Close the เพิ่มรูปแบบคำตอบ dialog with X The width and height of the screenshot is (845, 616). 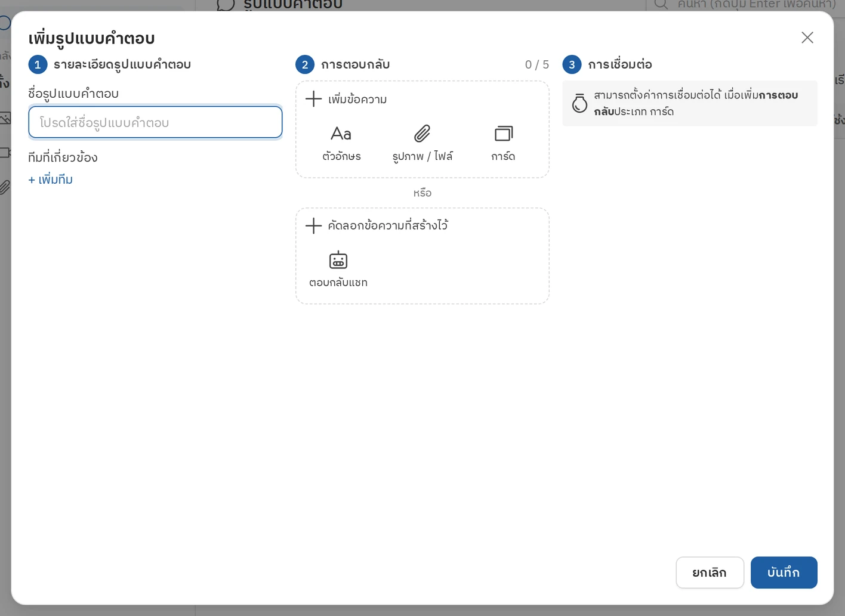click(807, 38)
